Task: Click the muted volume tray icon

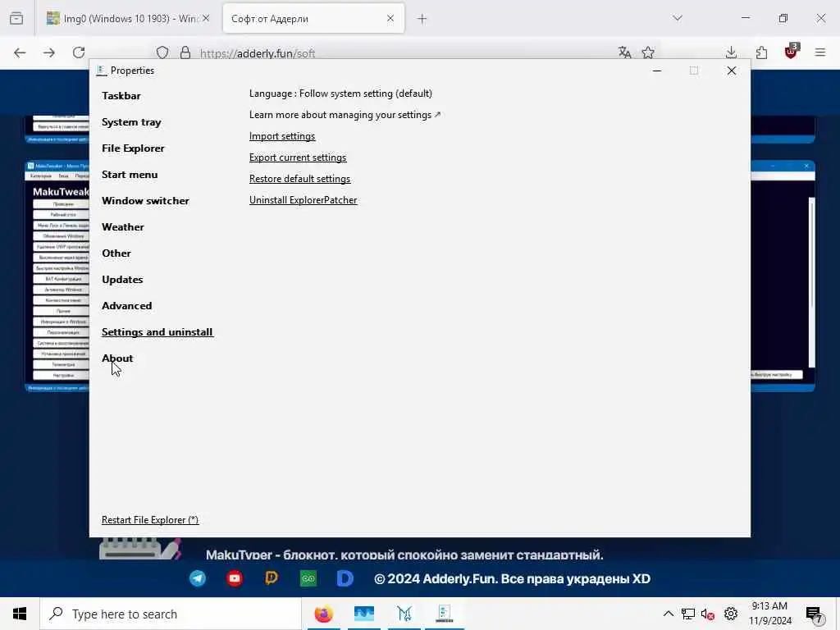Action: [708, 614]
